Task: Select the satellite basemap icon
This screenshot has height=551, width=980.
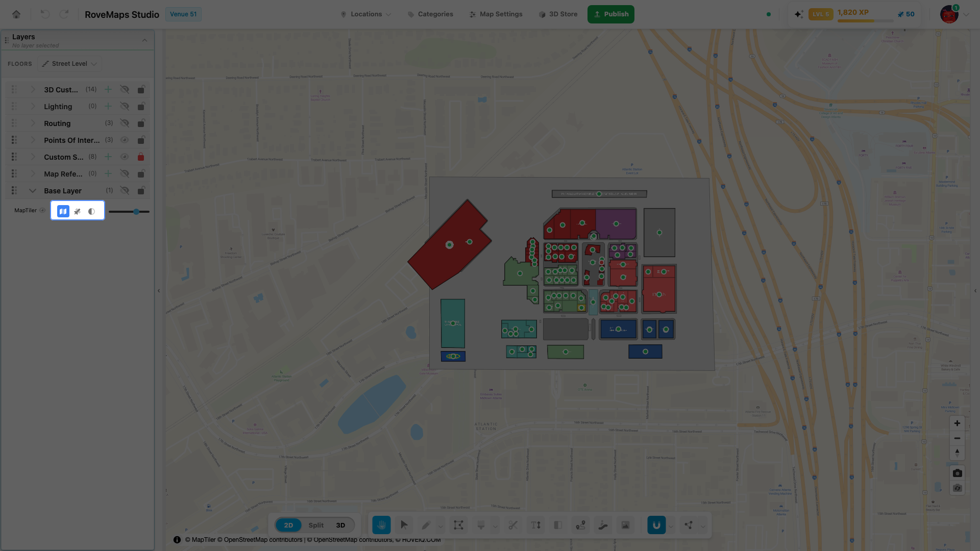Action: 77,211
